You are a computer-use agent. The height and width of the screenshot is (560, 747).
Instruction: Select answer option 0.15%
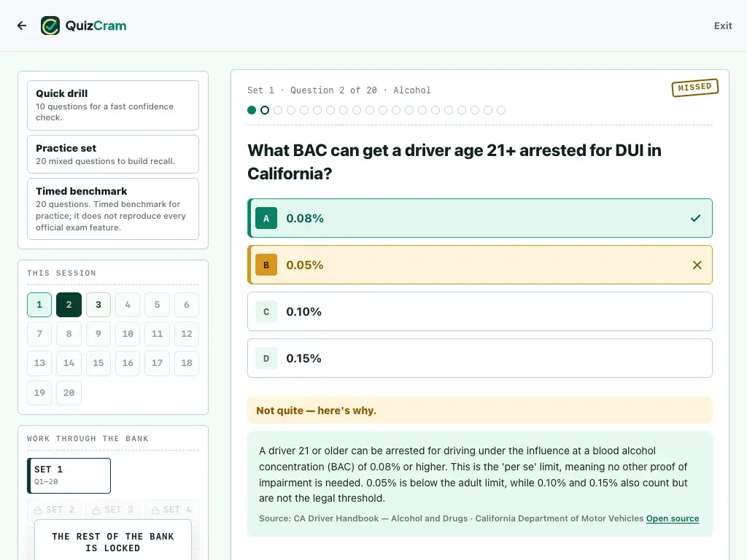pos(480,358)
